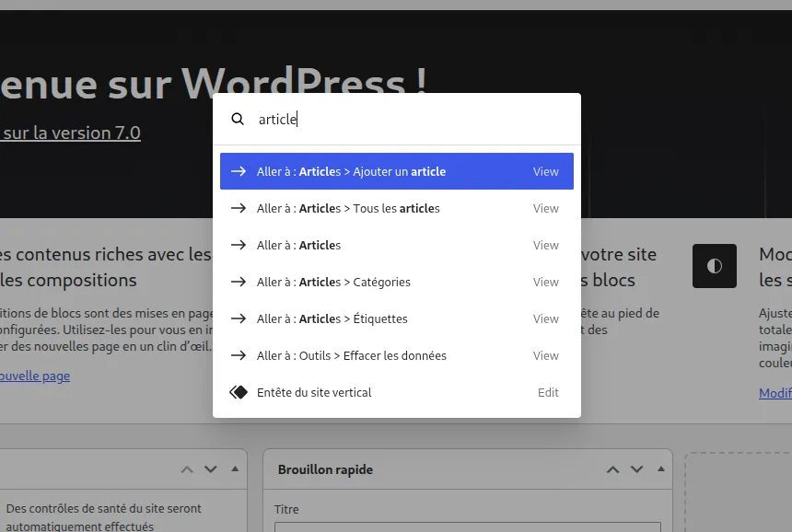Open the 'sur la version 7.0' link
The height and width of the screenshot is (532, 792).
[71, 133]
